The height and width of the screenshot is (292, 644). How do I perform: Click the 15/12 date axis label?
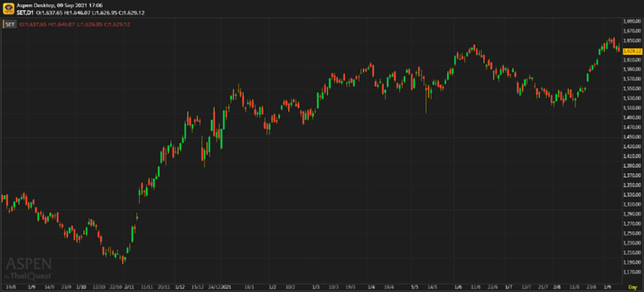(198, 287)
